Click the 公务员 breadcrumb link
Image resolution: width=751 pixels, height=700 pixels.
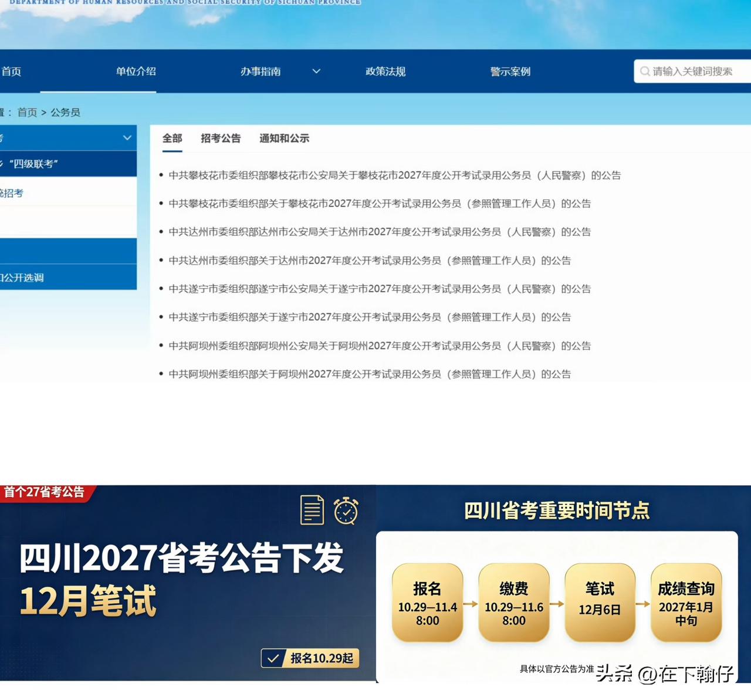coord(65,112)
